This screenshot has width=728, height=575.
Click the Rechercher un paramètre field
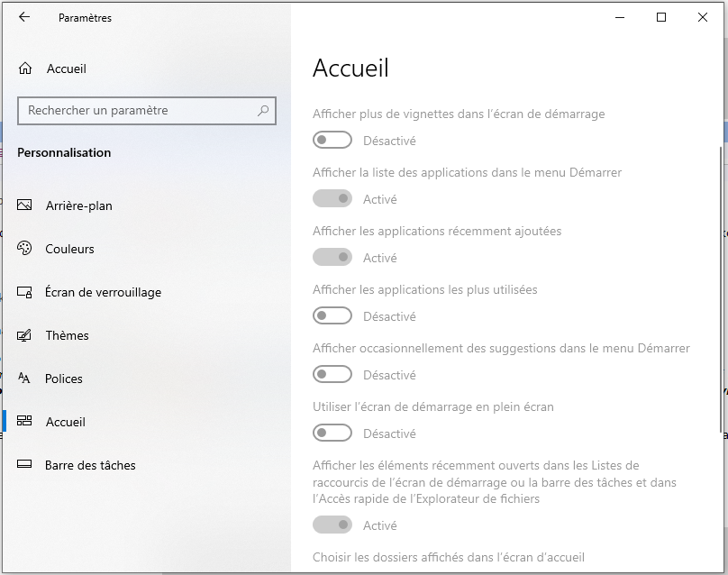coord(135,111)
